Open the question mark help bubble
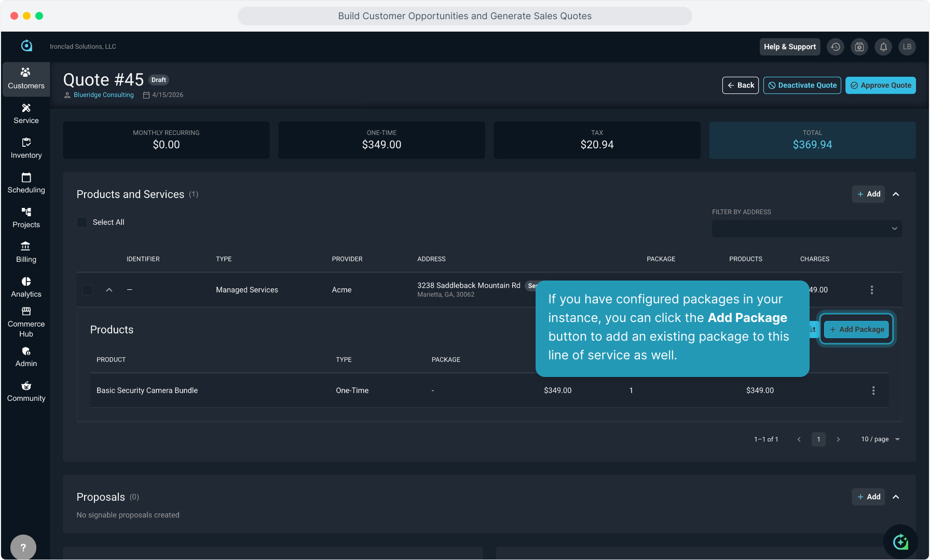 click(x=23, y=547)
